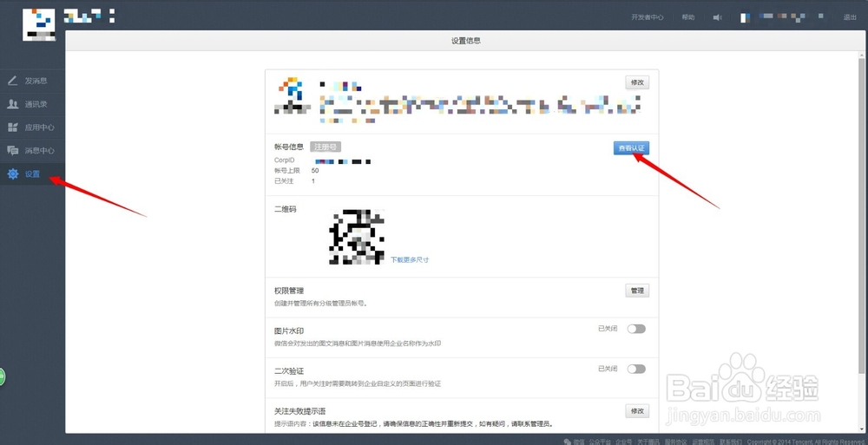Toggle the 图片水印 switch

click(636, 329)
